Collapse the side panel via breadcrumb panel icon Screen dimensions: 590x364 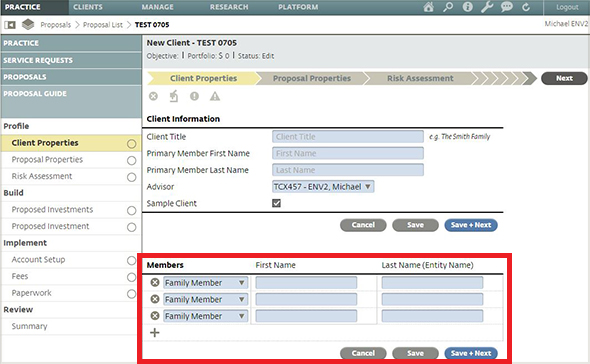10,25
